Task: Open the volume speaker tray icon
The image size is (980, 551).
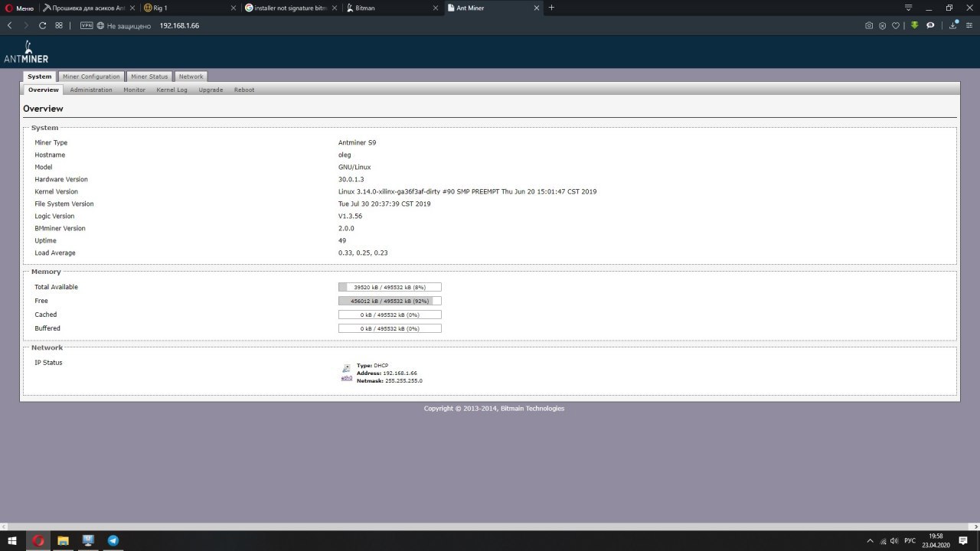Action: [896, 540]
